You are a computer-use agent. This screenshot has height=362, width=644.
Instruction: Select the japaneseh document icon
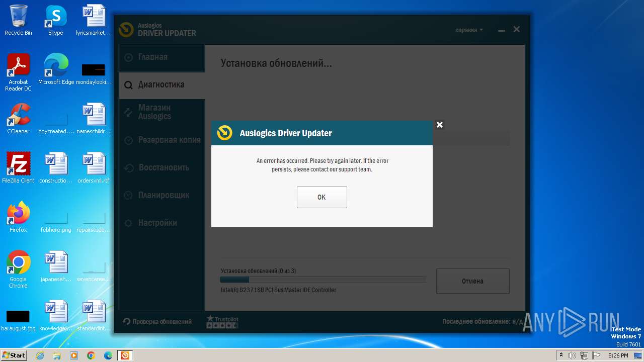tap(56, 266)
